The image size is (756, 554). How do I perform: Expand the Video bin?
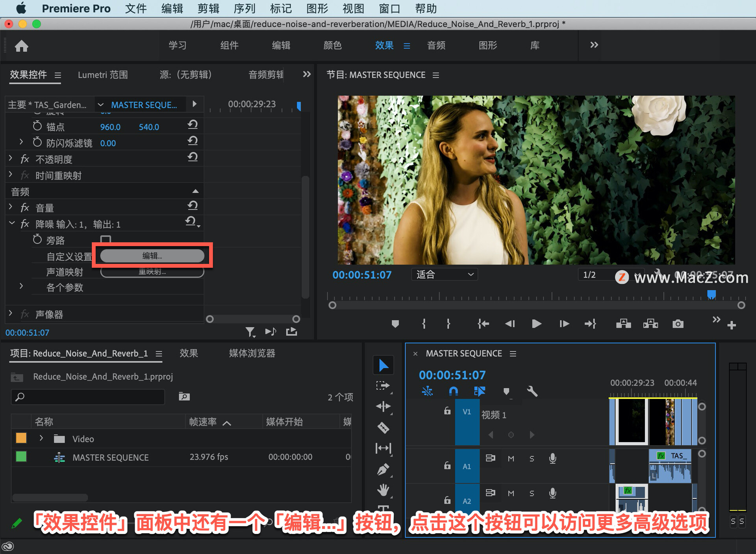tap(41, 438)
